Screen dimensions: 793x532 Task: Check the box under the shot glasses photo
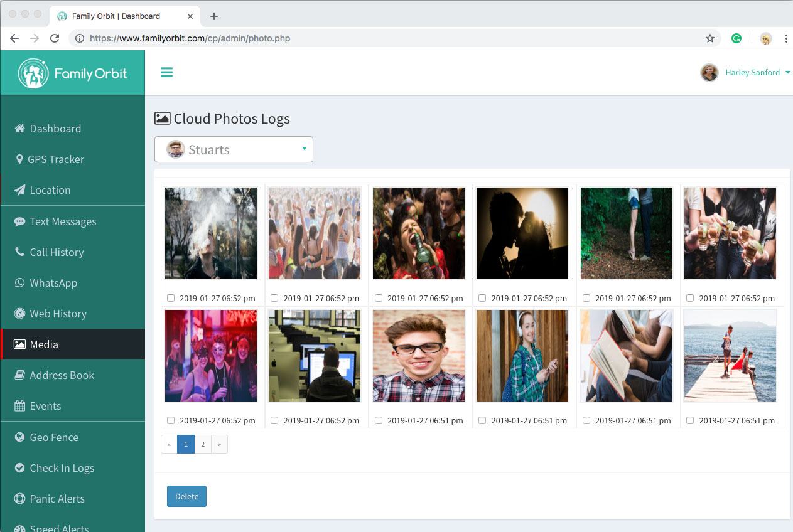[x=690, y=298]
